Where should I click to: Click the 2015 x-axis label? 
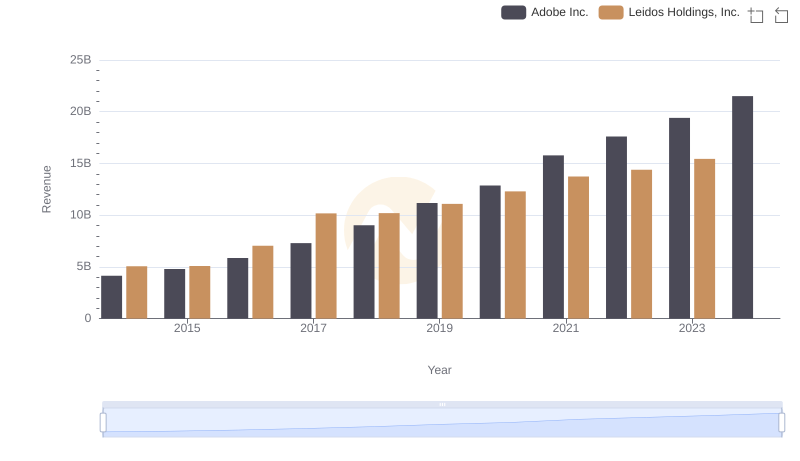pos(187,328)
